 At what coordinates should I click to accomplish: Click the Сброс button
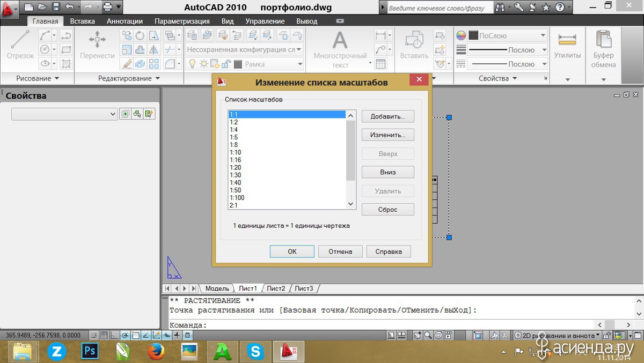388,210
